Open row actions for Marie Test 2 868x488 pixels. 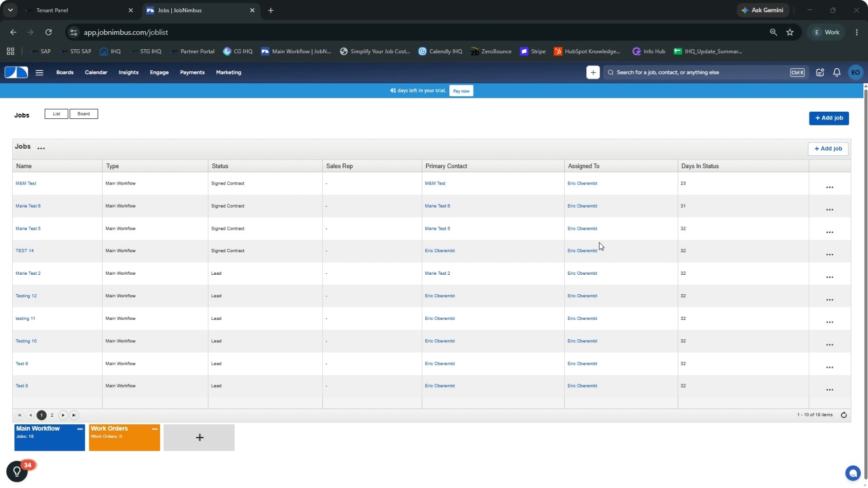tap(830, 277)
